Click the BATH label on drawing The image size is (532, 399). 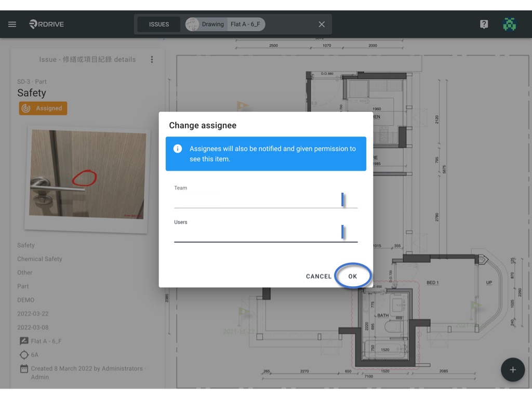383,315
